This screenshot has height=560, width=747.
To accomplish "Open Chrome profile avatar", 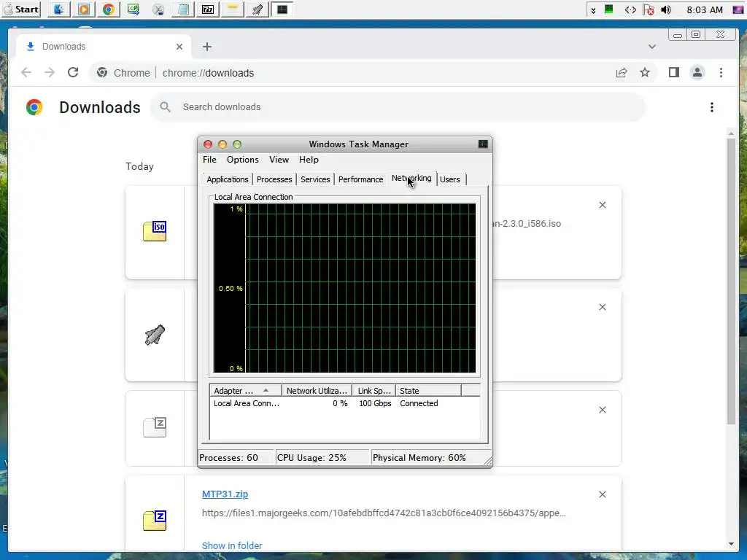I will (697, 72).
